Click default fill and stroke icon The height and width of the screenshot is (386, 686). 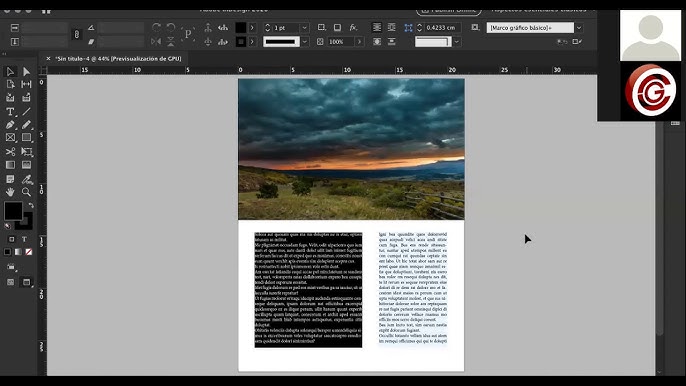(7, 226)
